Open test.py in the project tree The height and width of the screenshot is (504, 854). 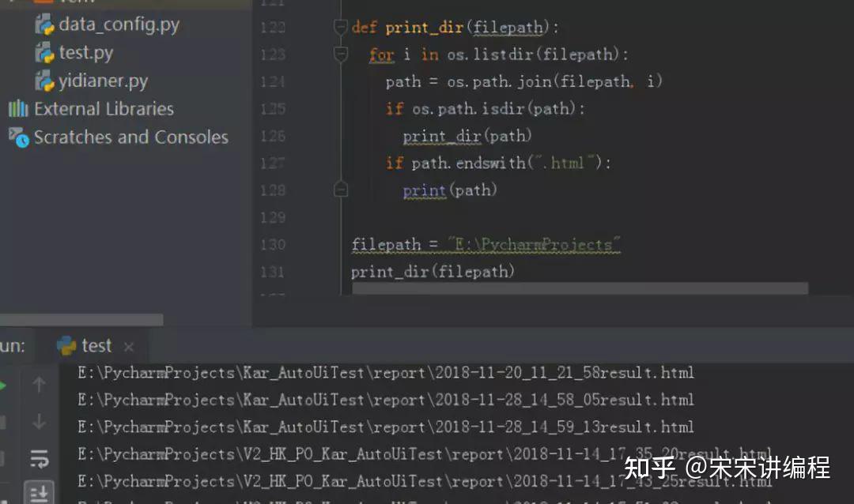[85, 53]
